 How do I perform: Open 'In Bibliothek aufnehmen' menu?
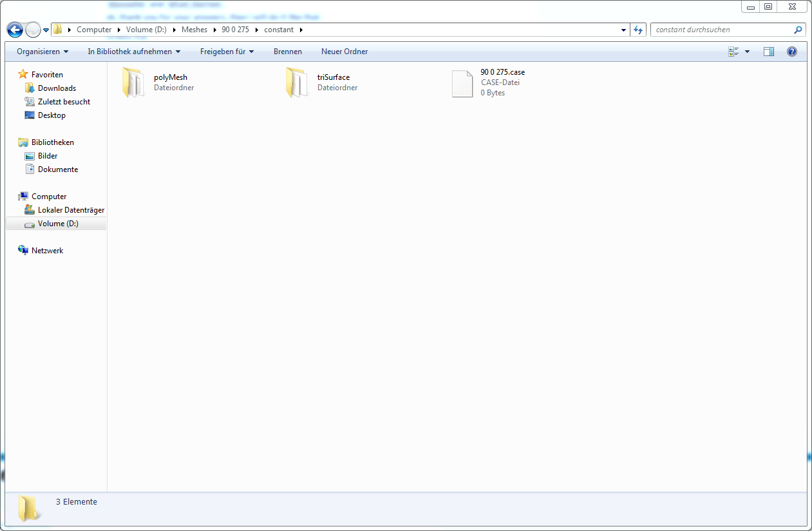[134, 52]
